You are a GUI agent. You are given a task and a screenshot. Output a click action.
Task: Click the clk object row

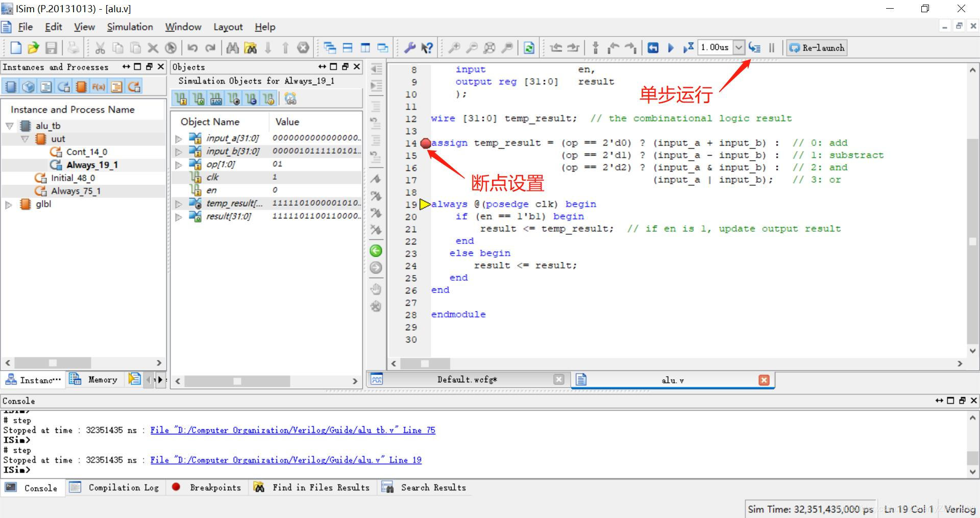pos(266,177)
